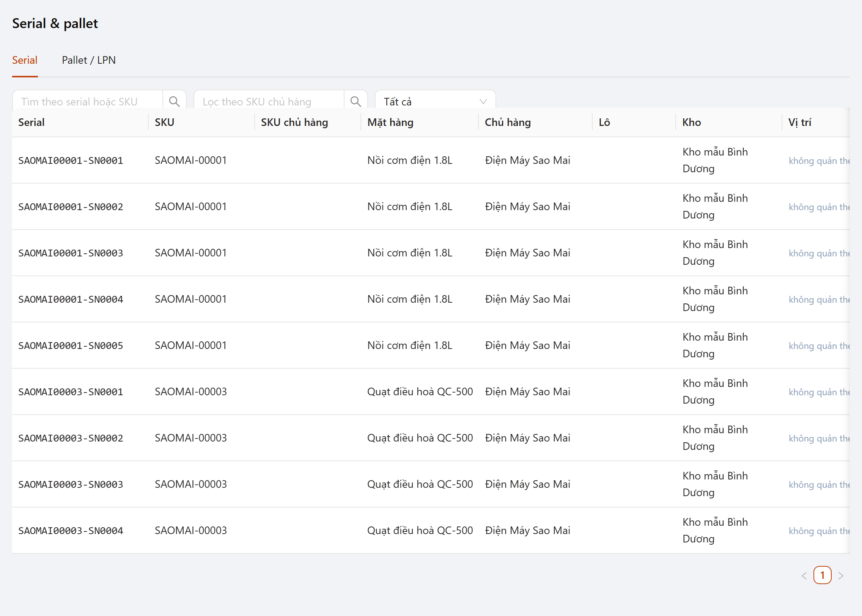Click the Vị trí value in SAOMAI00001-SN0002 row

point(819,207)
